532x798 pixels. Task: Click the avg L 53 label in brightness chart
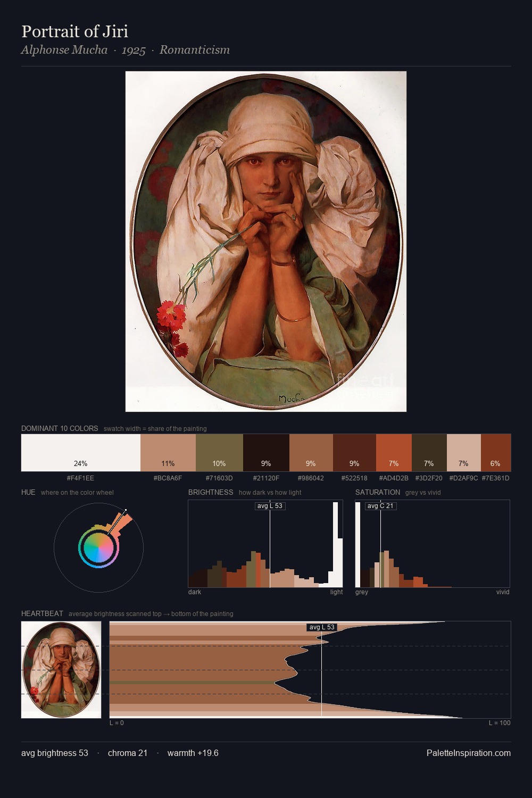(270, 506)
